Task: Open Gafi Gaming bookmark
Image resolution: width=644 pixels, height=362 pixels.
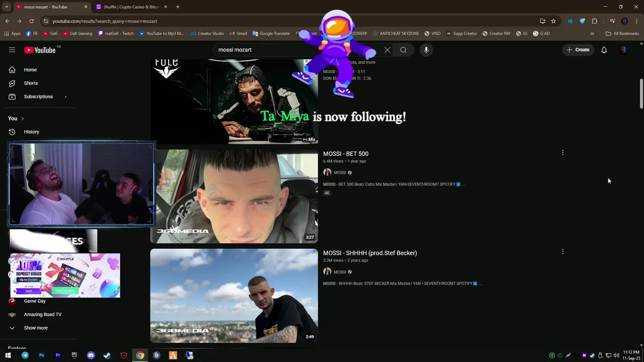Action: click(x=77, y=34)
